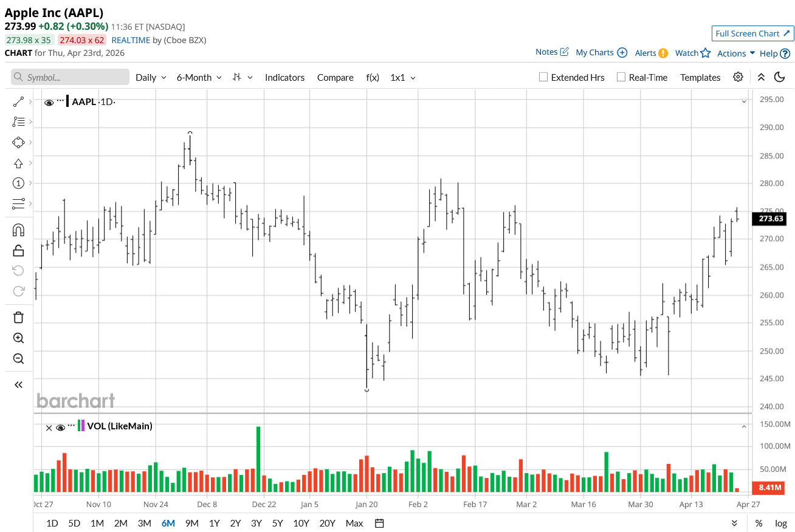This screenshot has height=532, width=795.
Task: Select the 5D range tab
Action: click(x=74, y=523)
